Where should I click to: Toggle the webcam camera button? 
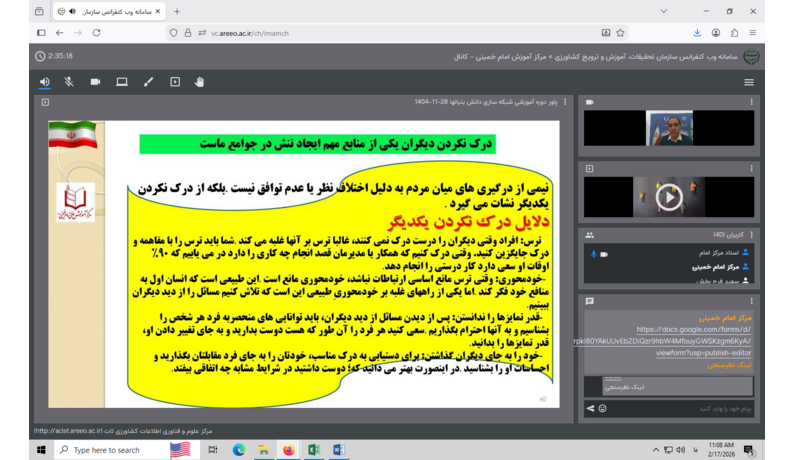pyautogui.click(x=95, y=82)
